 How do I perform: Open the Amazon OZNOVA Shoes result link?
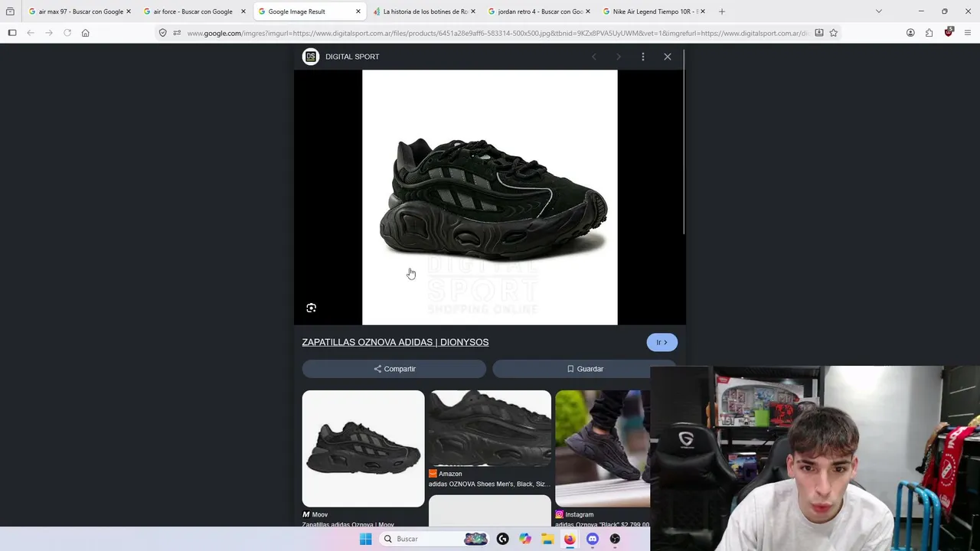point(489,484)
